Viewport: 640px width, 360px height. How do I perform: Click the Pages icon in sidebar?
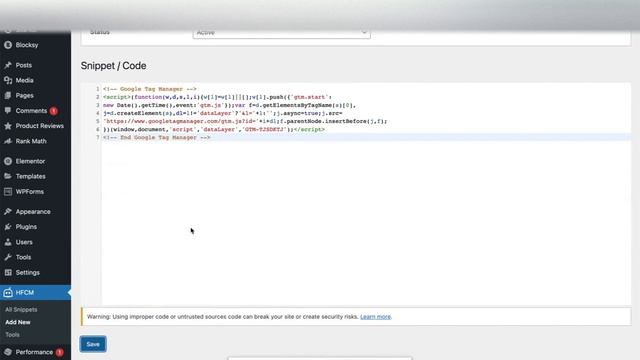pos(8,96)
